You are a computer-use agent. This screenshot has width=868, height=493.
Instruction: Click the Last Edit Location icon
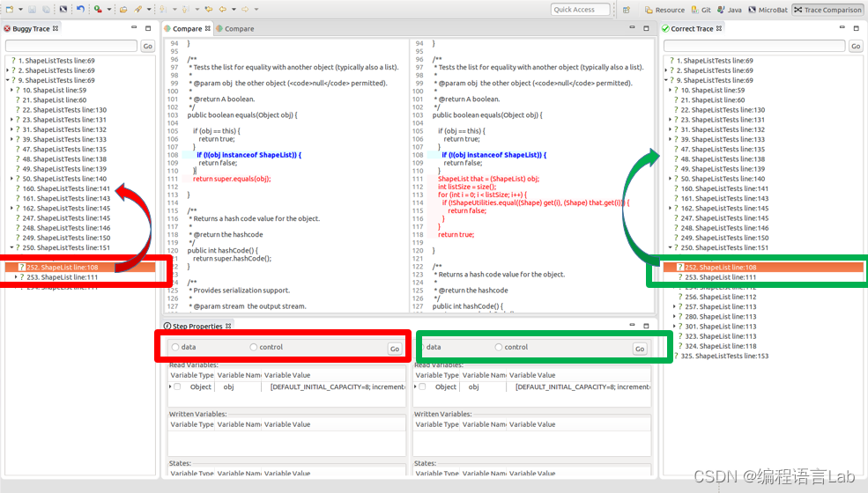pos(209,10)
